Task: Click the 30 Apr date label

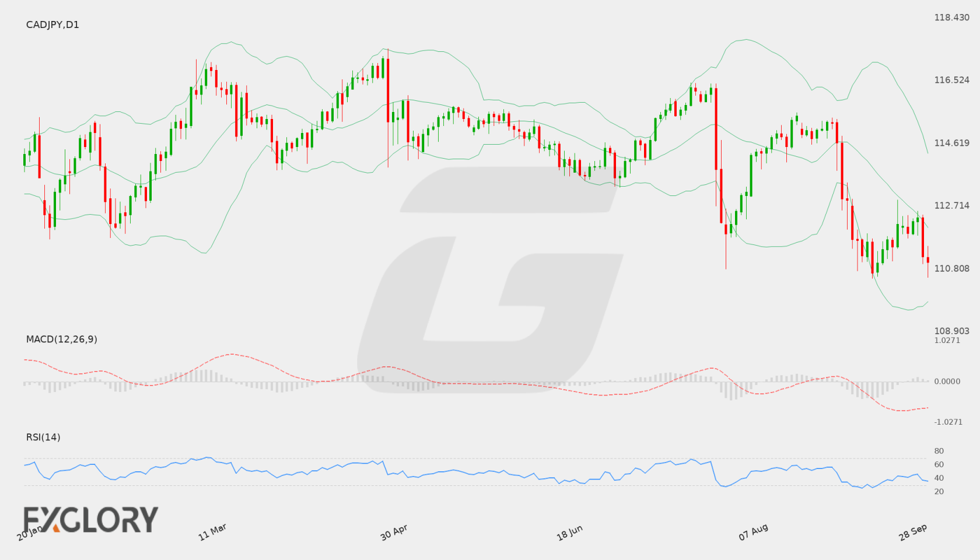Action: tap(394, 532)
